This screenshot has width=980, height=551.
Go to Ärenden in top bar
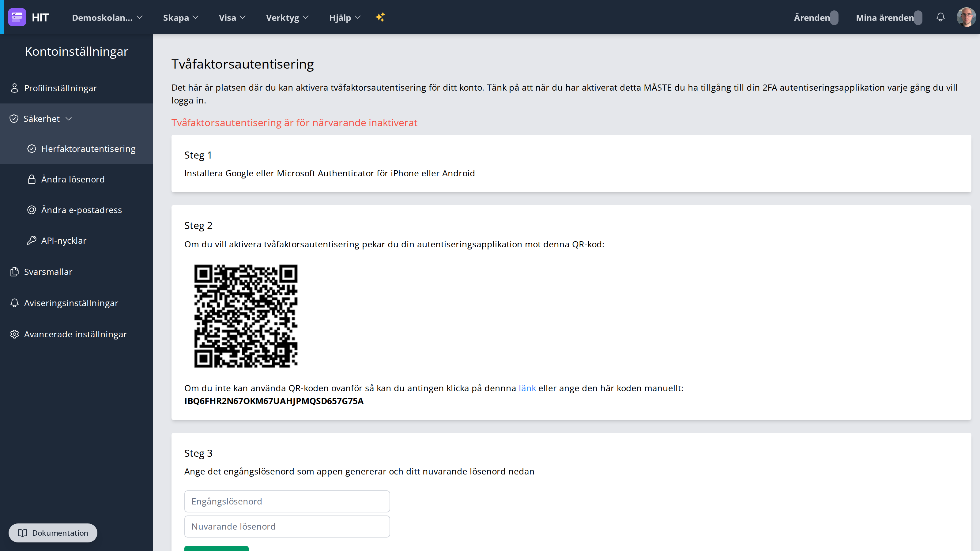pos(812,17)
